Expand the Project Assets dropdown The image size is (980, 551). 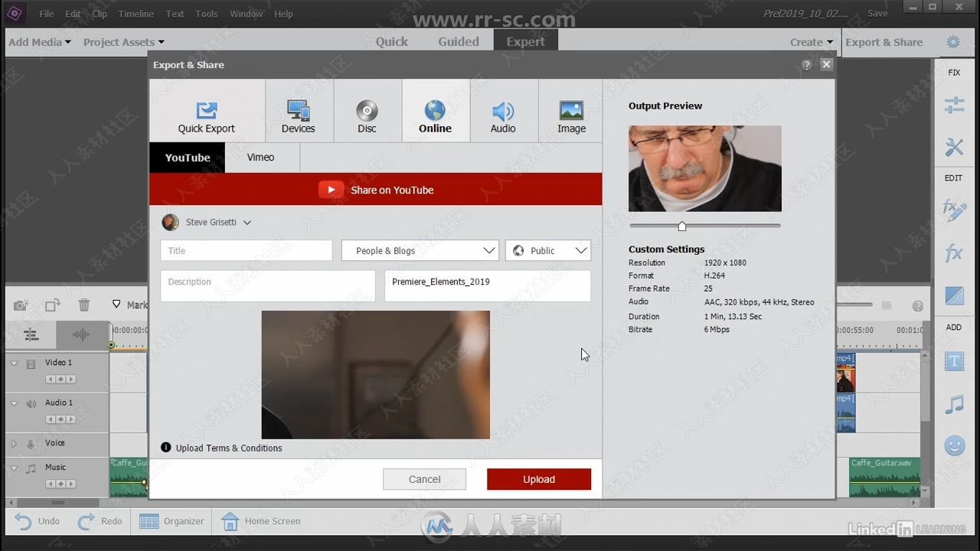click(124, 42)
